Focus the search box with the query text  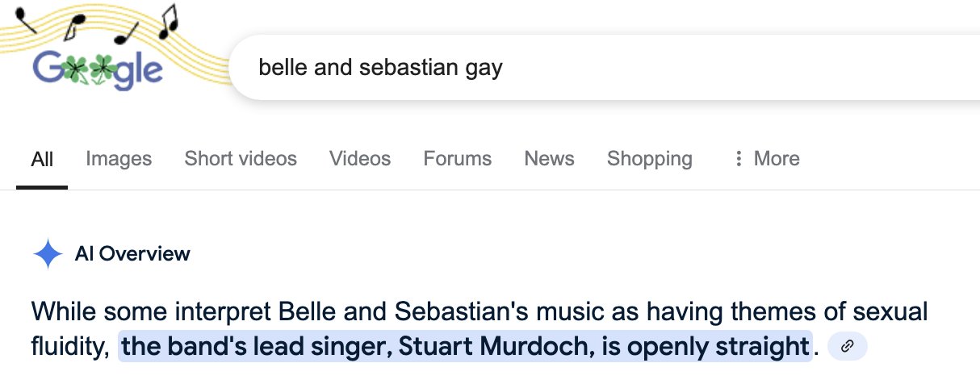(x=565, y=68)
